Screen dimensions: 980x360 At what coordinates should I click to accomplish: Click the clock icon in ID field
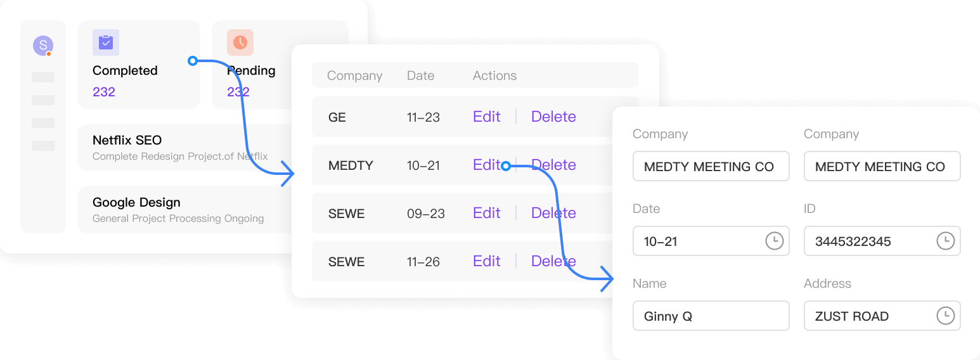(946, 241)
